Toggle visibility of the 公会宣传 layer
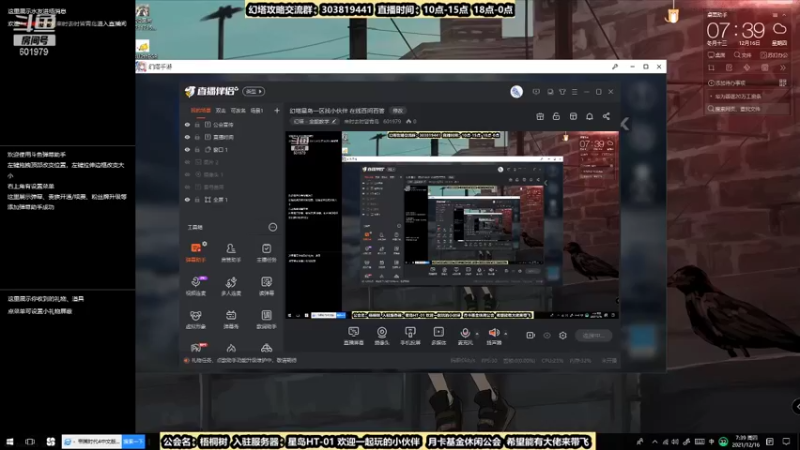800x450 pixels. [x=187, y=124]
